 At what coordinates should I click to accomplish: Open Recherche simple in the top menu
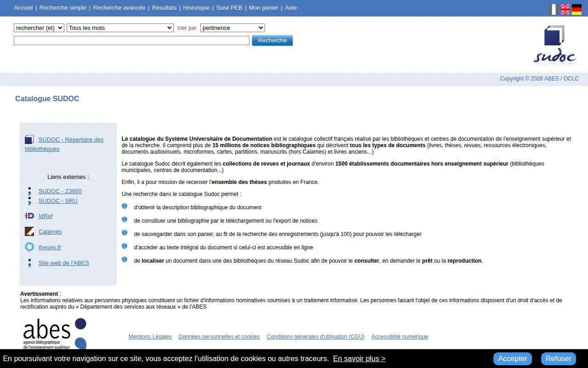point(63,8)
